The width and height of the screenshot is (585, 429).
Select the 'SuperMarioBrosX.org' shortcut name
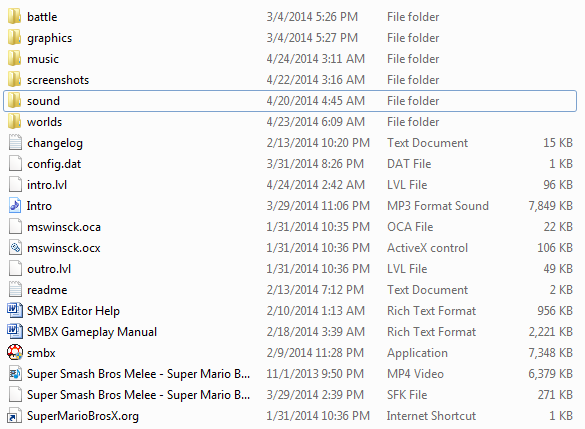click(83, 416)
